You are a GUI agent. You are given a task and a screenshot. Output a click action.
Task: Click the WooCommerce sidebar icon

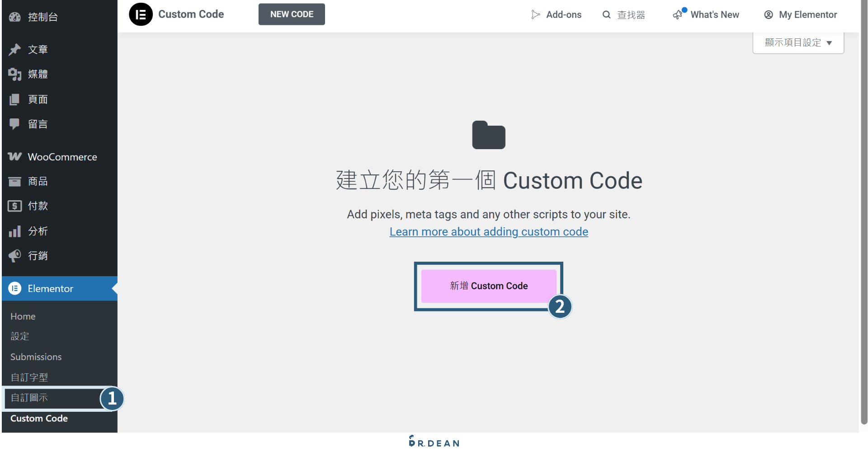click(15, 156)
